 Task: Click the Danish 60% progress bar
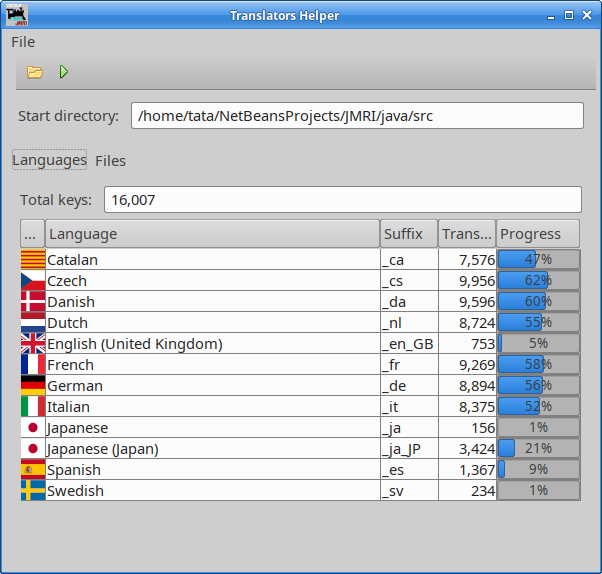click(538, 302)
